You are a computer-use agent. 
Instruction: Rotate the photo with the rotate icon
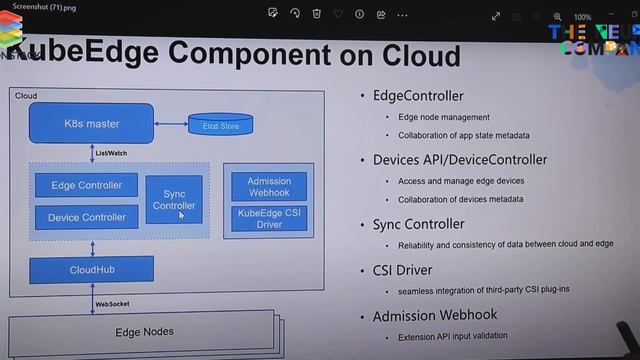[x=295, y=13]
